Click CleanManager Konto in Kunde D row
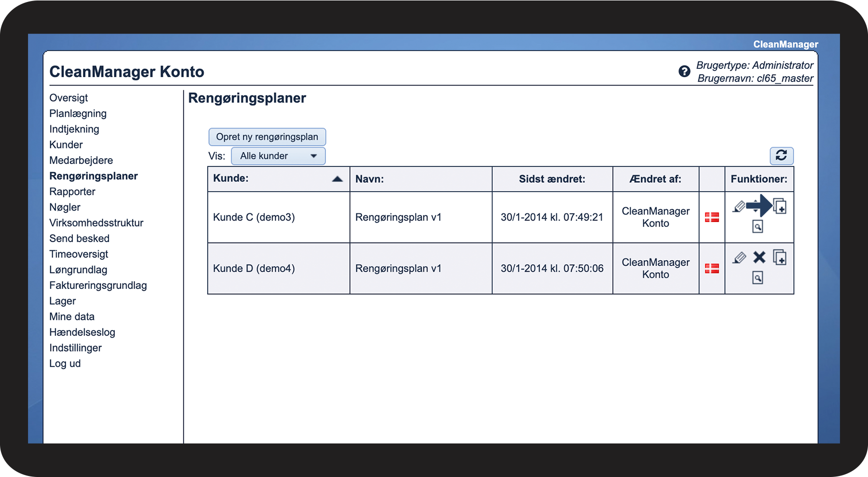 656,268
